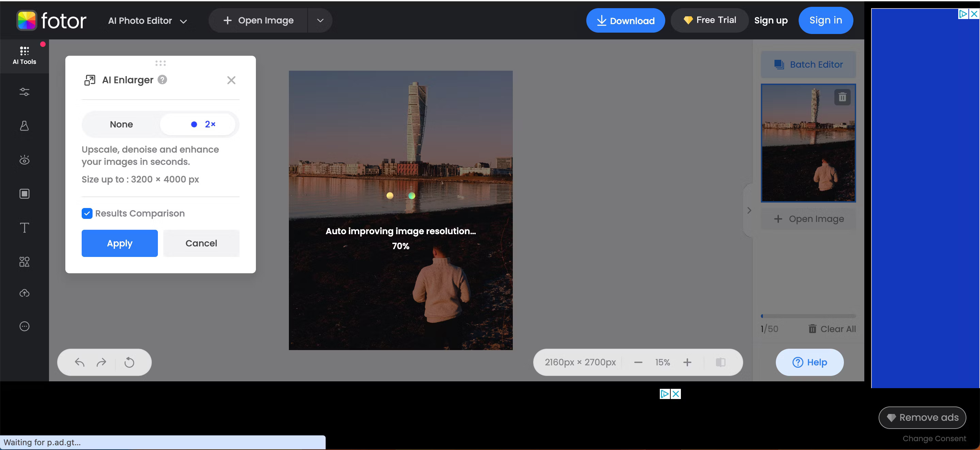Open the AI Photo Editor dropdown

pos(147,20)
